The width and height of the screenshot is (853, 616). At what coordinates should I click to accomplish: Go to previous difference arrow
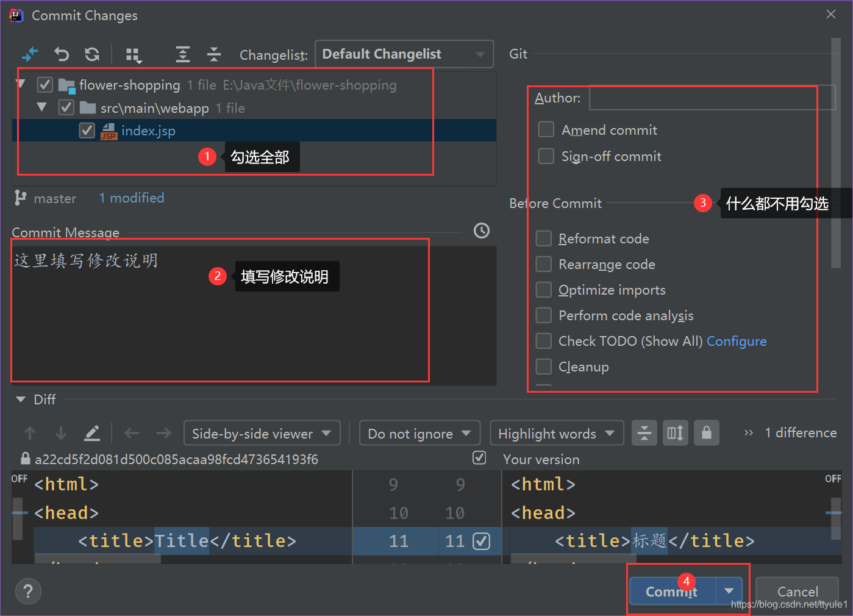point(29,434)
